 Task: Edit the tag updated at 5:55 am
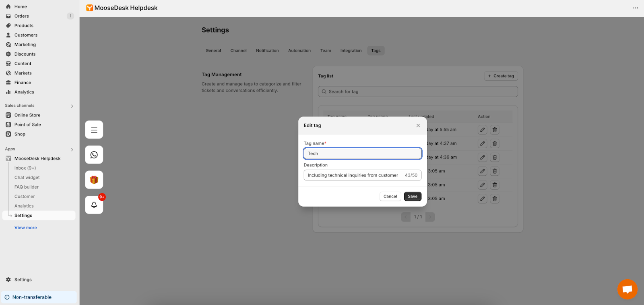[483, 130]
